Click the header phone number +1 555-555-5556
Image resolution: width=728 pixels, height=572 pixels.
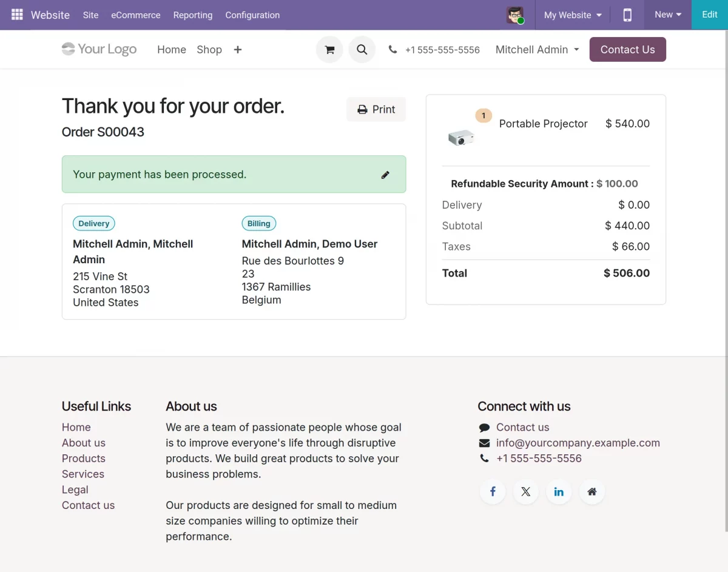442,50
